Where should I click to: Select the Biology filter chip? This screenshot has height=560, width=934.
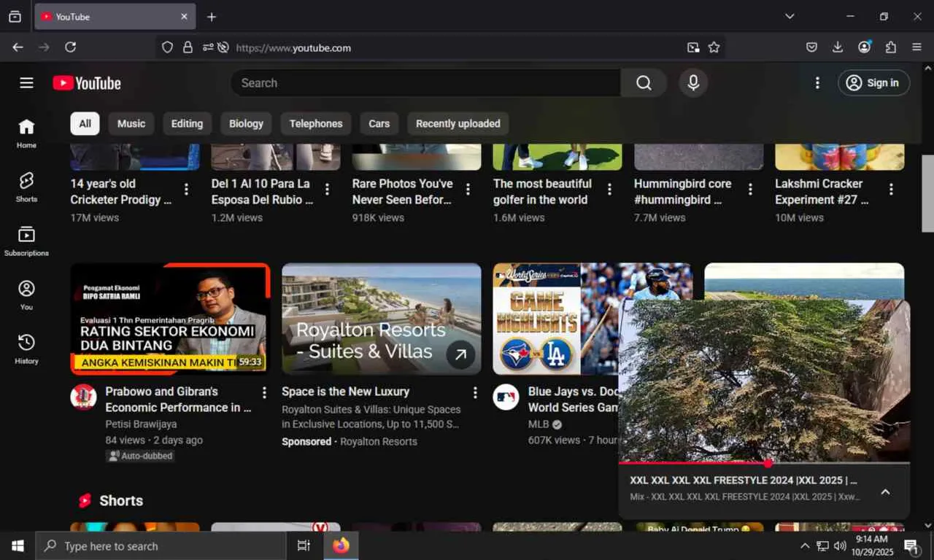point(246,123)
